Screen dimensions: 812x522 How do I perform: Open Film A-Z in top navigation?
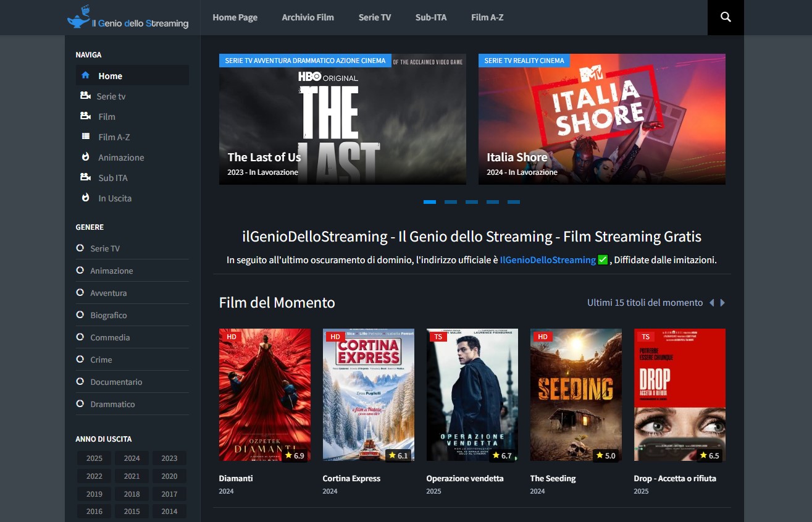click(x=487, y=17)
